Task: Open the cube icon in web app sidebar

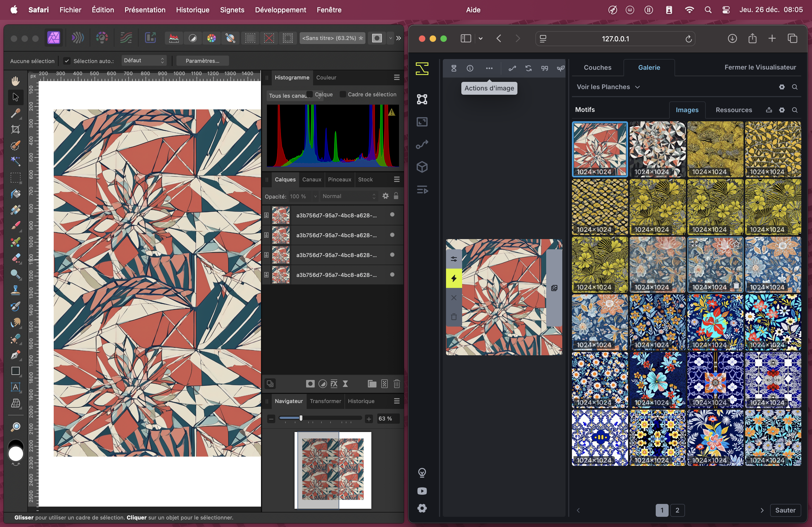Action: (x=422, y=167)
